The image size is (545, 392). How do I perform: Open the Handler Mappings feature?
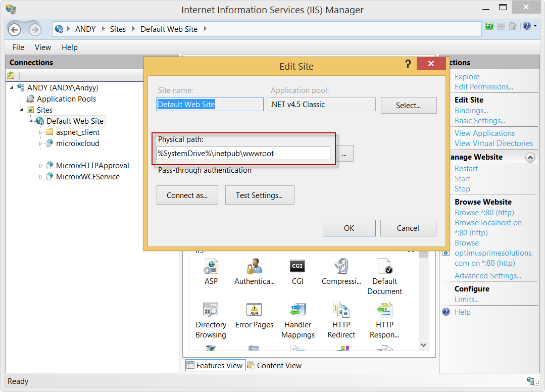pos(298,310)
